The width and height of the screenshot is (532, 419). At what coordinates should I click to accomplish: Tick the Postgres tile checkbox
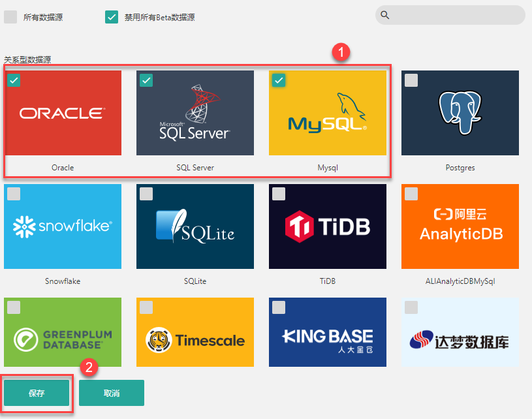point(411,80)
